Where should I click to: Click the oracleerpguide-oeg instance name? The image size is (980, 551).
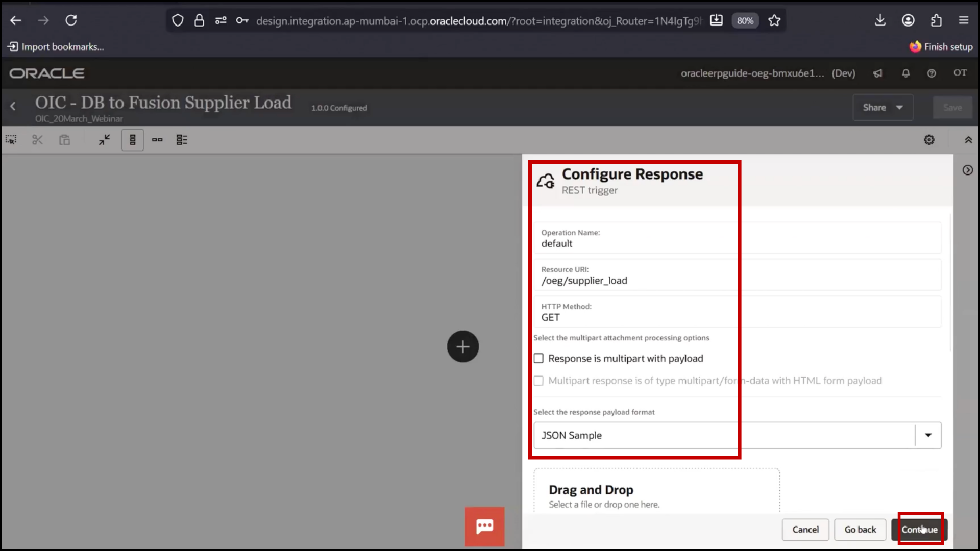(752, 73)
